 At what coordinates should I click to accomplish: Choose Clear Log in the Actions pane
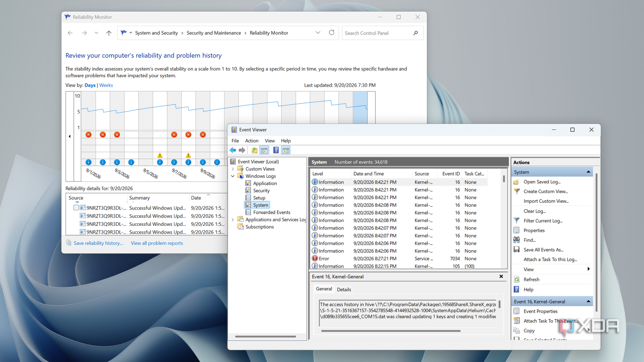click(535, 211)
